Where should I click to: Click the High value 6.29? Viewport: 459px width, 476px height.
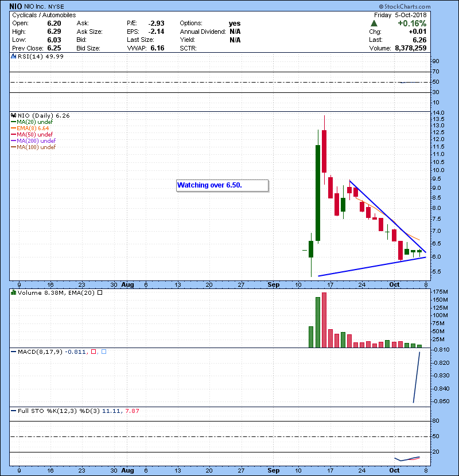pos(54,32)
